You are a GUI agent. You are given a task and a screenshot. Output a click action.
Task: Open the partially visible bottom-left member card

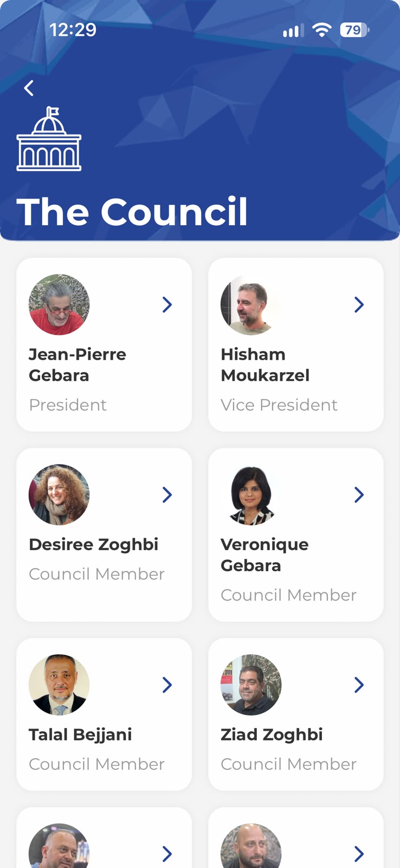[x=104, y=838]
